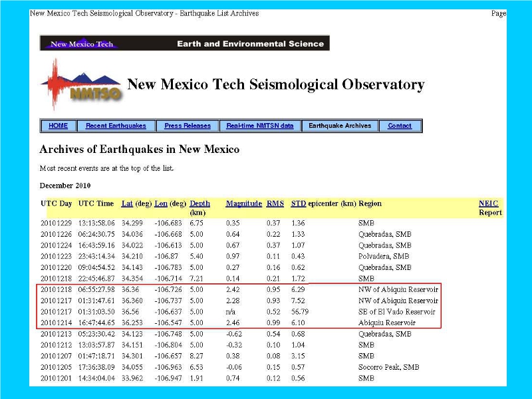Viewport: 532px width, 399px height.
Task: Click UTC time 06:55:27.98 cell
Action: tap(96, 290)
